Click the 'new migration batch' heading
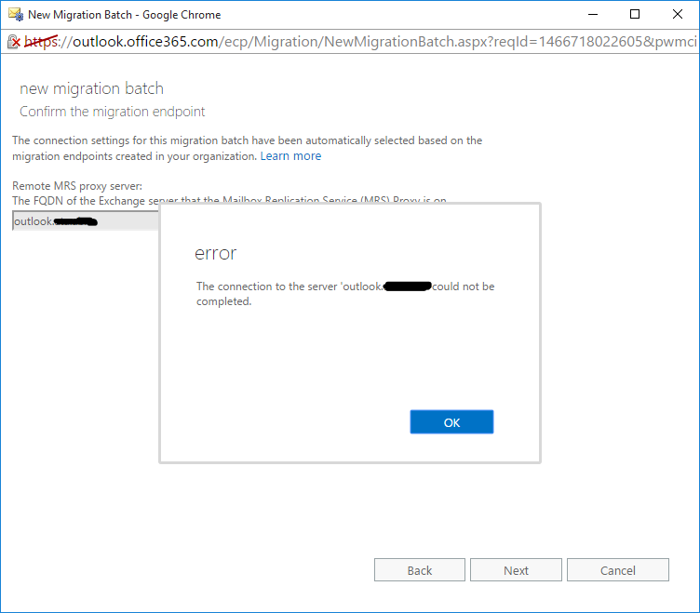This screenshot has height=613, width=700. (x=91, y=88)
